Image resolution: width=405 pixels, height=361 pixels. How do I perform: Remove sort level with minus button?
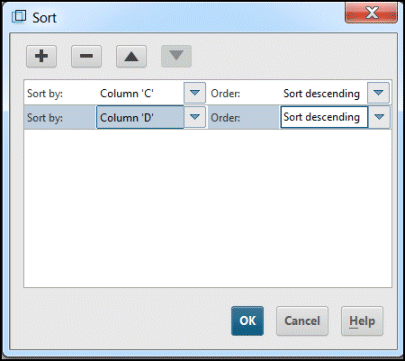(86, 56)
